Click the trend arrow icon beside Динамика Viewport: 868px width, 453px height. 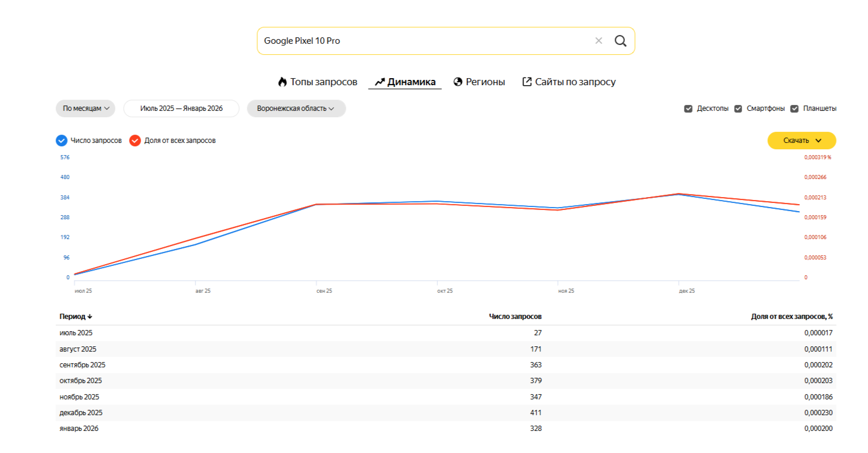click(x=379, y=82)
